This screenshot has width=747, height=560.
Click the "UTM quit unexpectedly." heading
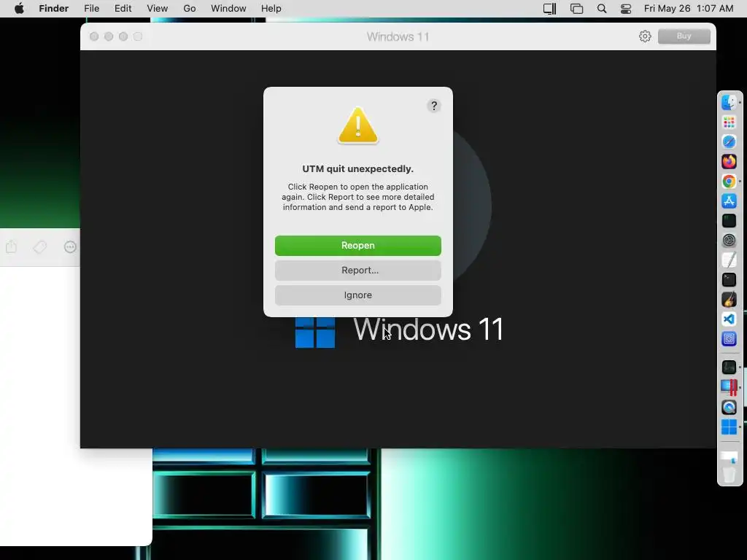coord(357,168)
